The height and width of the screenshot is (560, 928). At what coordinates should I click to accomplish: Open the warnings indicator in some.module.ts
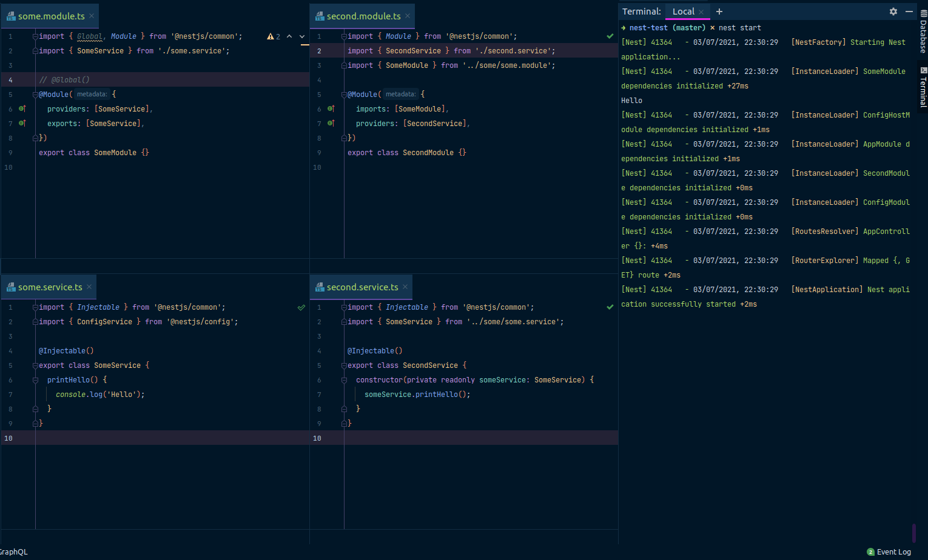tap(274, 36)
